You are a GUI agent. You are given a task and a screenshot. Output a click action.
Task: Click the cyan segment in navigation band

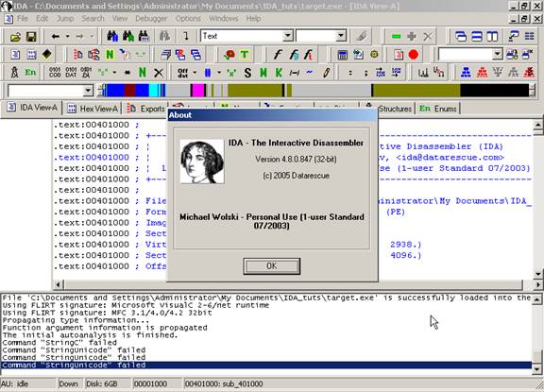(154, 90)
